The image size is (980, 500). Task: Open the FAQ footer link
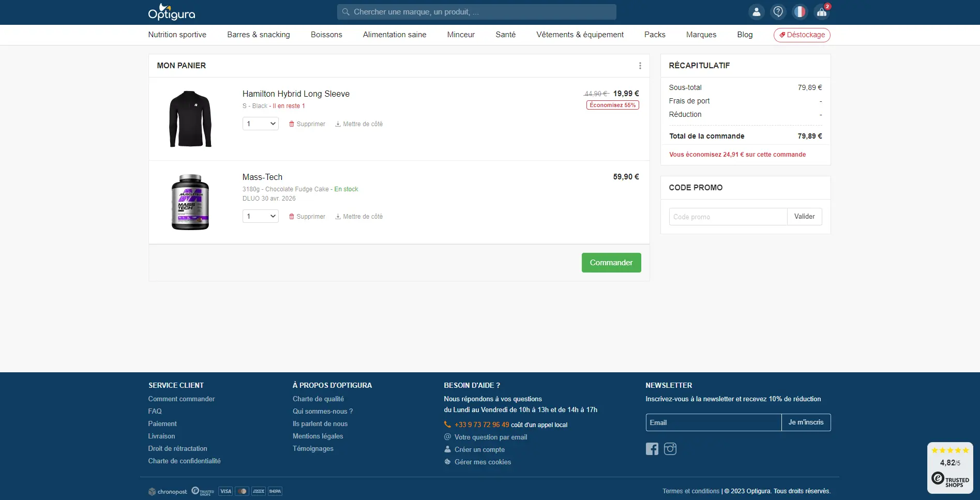pyautogui.click(x=155, y=411)
